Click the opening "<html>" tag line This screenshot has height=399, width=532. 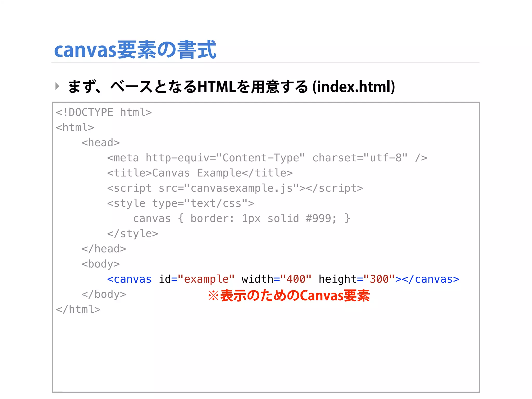point(75,128)
